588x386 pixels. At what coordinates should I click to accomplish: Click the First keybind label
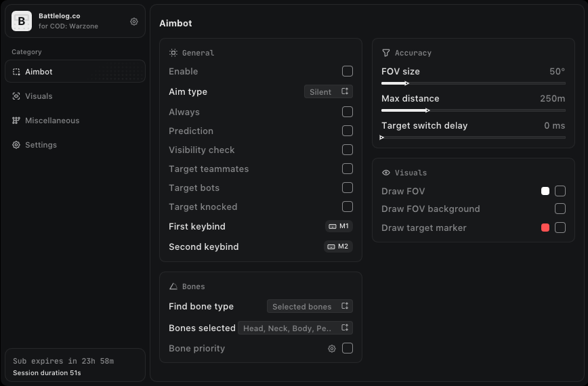coord(197,226)
